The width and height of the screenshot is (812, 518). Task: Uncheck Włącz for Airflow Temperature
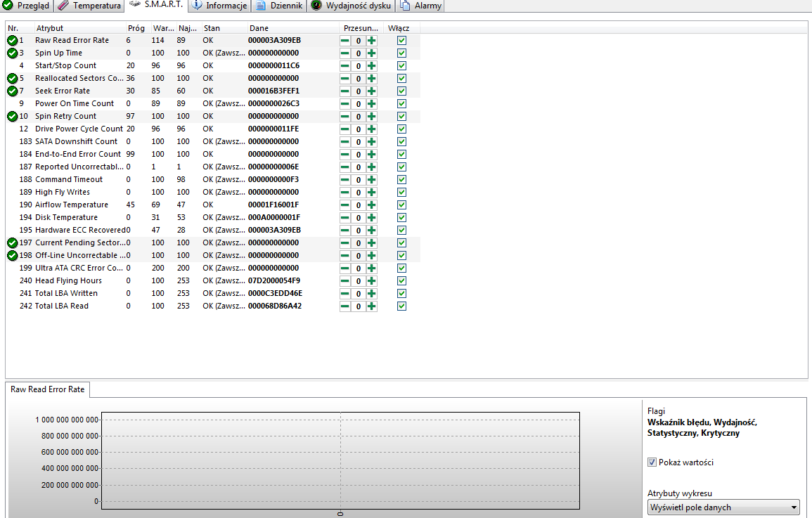point(401,205)
